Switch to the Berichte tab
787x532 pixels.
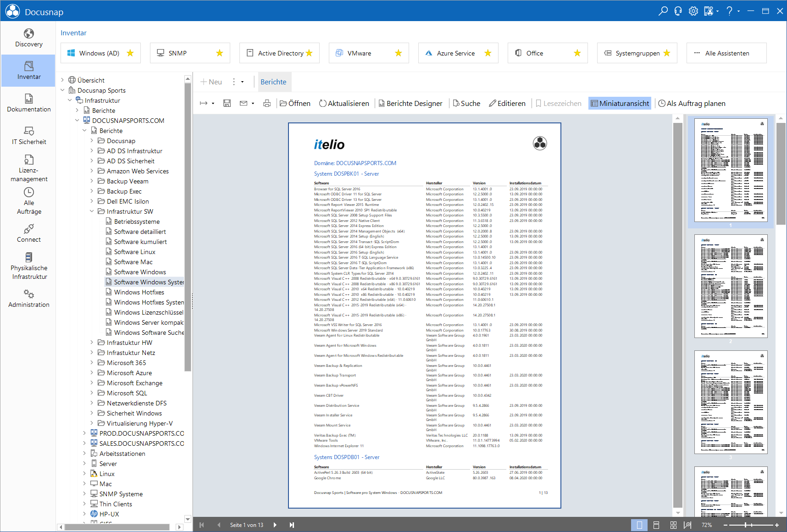[x=273, y=82]
